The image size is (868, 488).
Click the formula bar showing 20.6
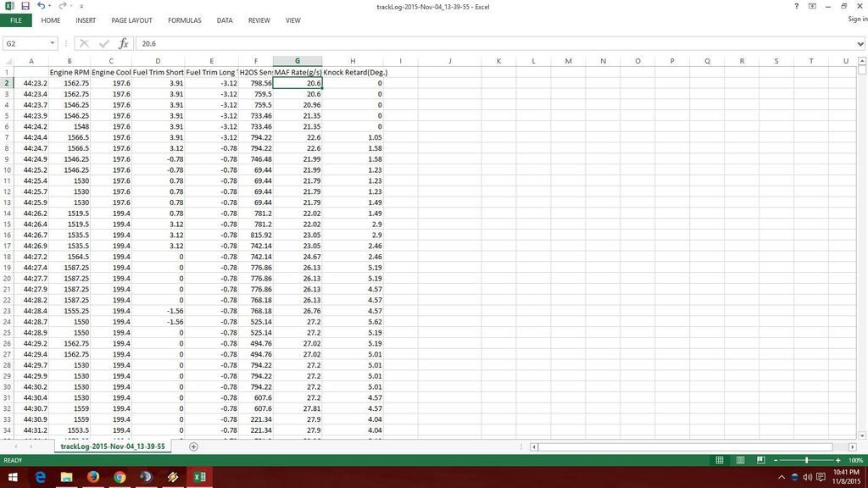click(424, 43)
